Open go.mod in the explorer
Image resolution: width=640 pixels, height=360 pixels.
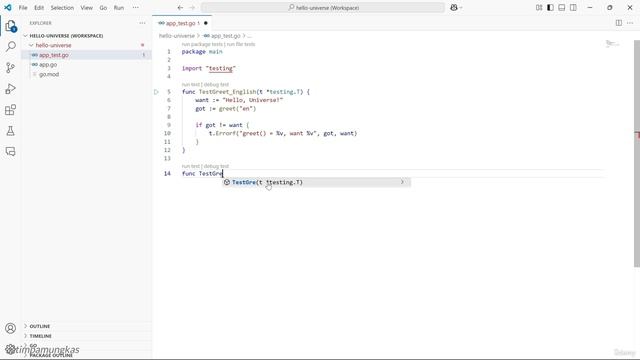click(49, 74)
